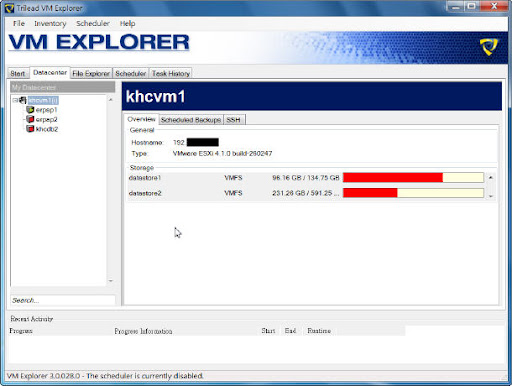
Task: Click the Progress Information column header
Action: [x=143, y=331]
